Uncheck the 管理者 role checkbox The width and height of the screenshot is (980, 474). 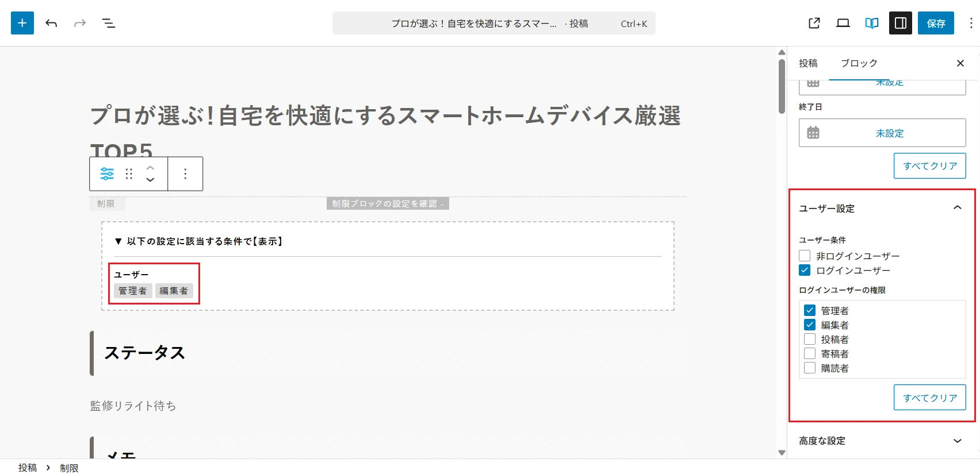(810, 310)
